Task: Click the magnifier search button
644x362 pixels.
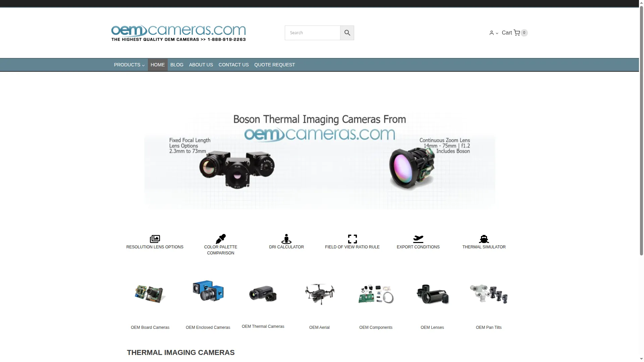Action: pos(347,33)
